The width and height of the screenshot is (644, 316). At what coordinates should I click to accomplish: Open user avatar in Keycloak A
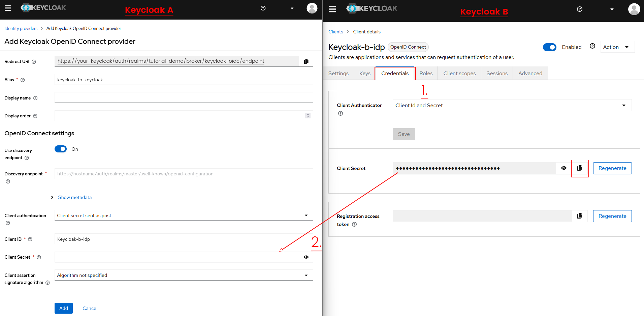click(x=312, y=8)
